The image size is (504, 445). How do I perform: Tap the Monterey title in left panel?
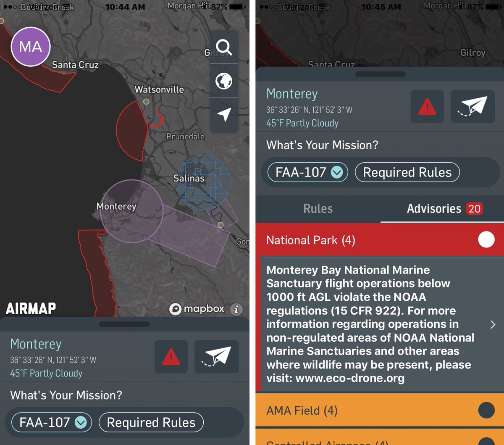36,344
